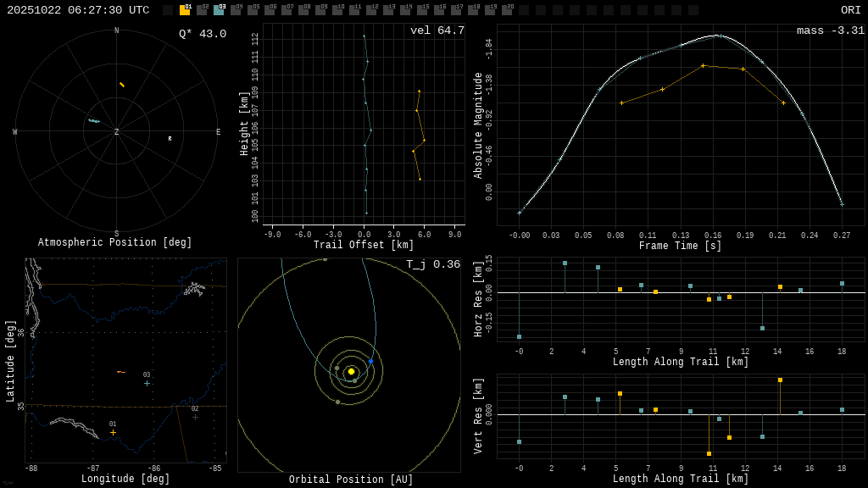Toggle the teal station 03 indicator box
This screenshot has height=488, width=868.
tap(219, 10)
